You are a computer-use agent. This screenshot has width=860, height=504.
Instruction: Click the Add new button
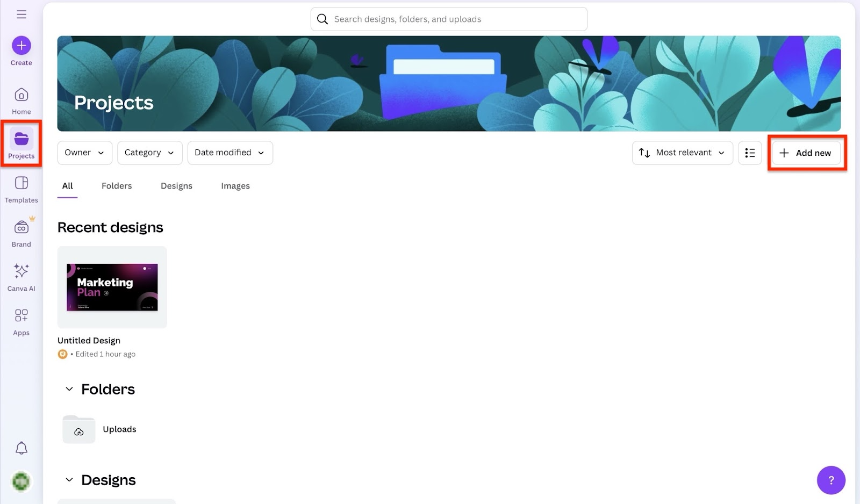[806, 153]
